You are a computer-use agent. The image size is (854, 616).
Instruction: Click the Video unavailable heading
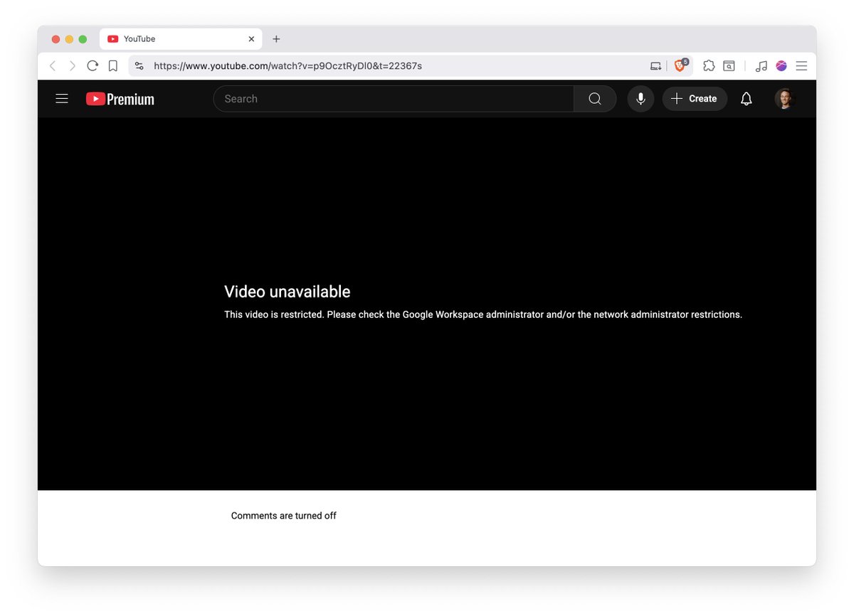tap(288, 292)
